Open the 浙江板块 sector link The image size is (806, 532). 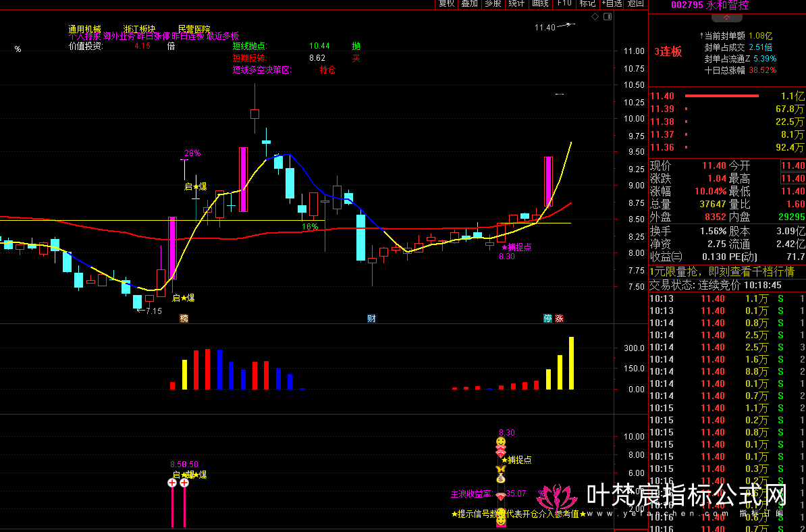pos(140,30)
